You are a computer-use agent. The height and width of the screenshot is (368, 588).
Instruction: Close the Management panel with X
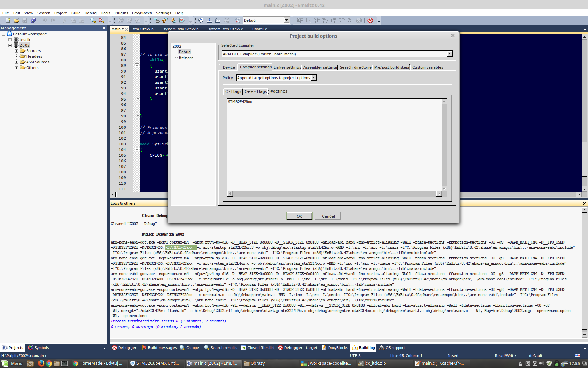pos(104,28)
